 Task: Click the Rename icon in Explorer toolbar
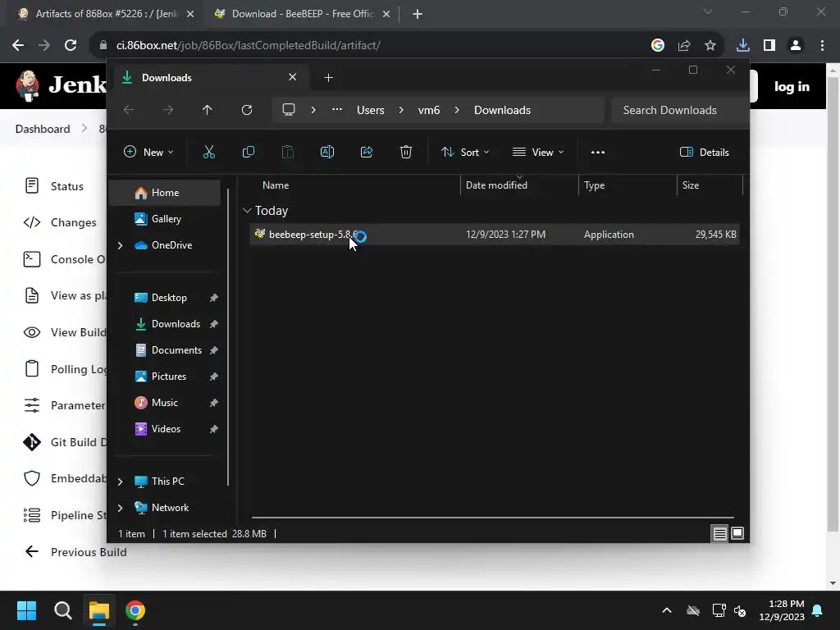click(x=326, y=152)
